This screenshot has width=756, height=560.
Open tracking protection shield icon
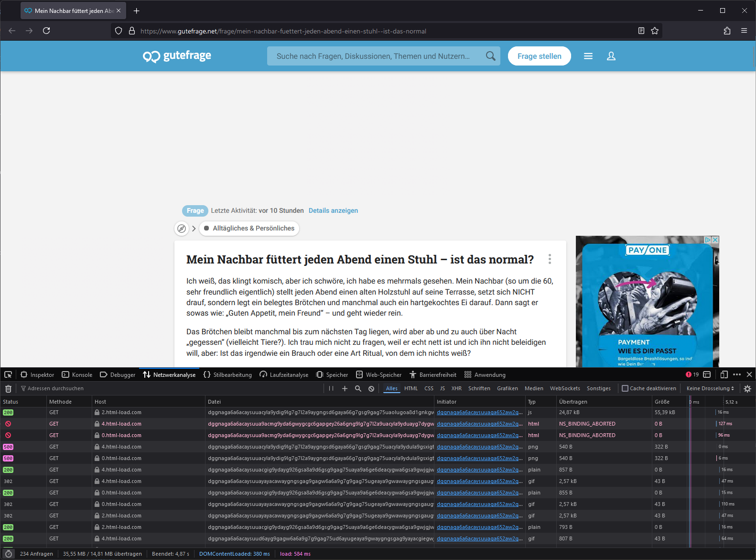pos(119,31)
